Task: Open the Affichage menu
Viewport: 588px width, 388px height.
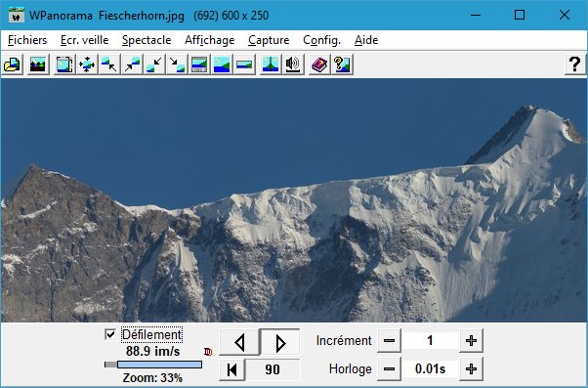Action: point(210,40)
